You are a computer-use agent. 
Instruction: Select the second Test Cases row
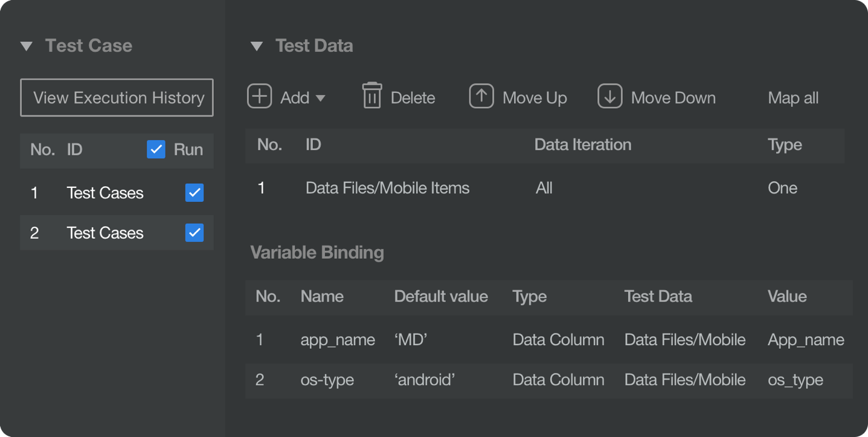click(x=105, y=233)
